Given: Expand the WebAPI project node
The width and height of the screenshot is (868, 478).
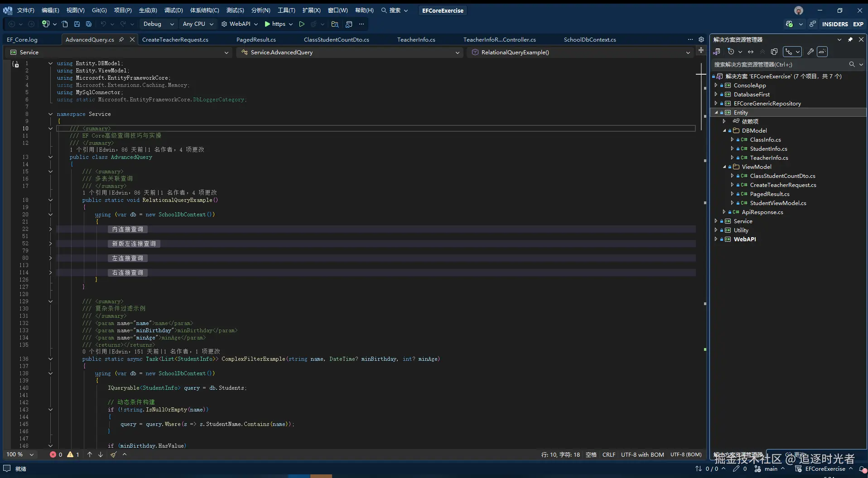Looking at the screenshot, I should pos(716,239).
